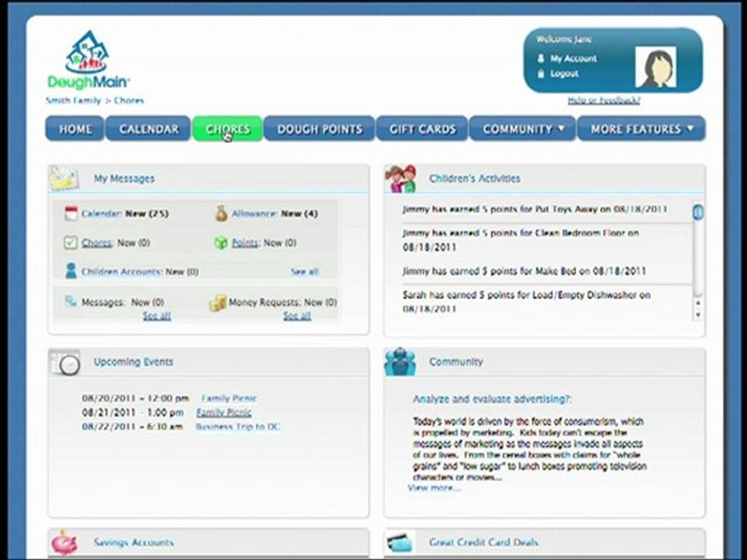Open the Help or Feedback link

(x=604, y=100)
